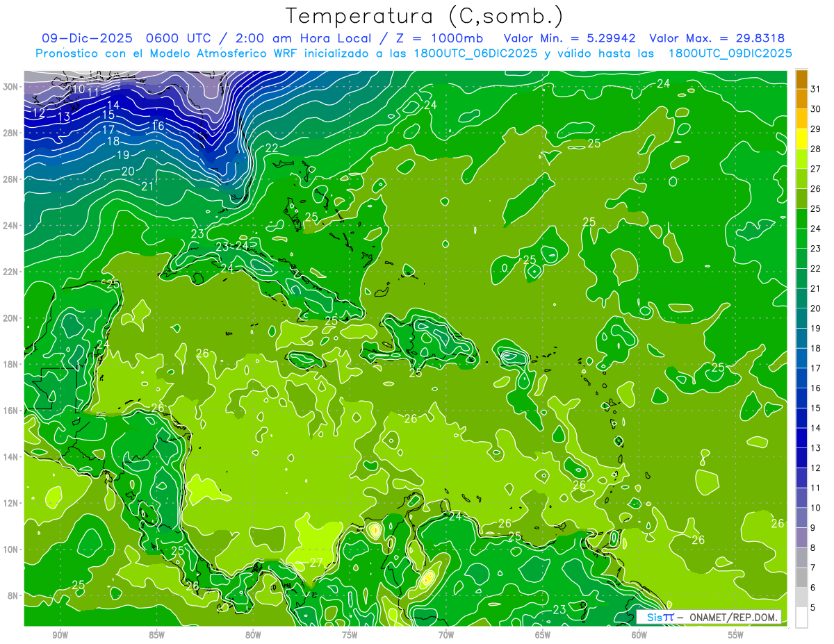
Task: Click the map contour label 12
Action: [39, 113]
